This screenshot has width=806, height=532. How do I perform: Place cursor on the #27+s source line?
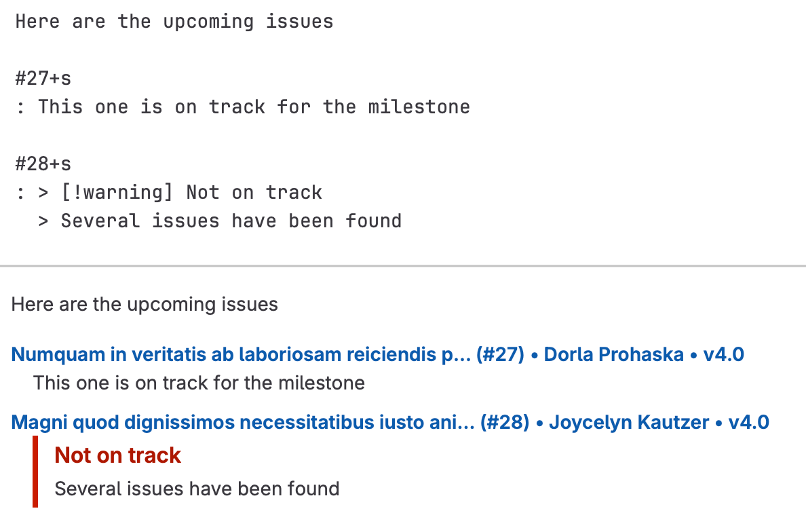pos(43,79)
